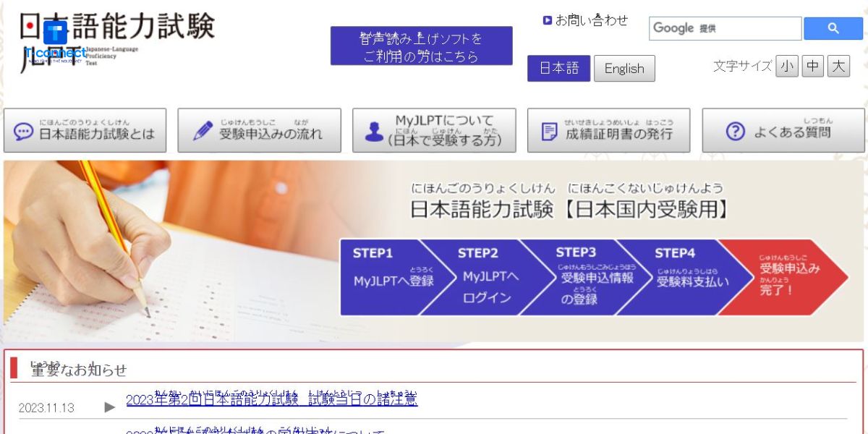Open the 成績証明書の発行 menu item
The height and width of the screenshot is (434, 868).
(608, 130)
